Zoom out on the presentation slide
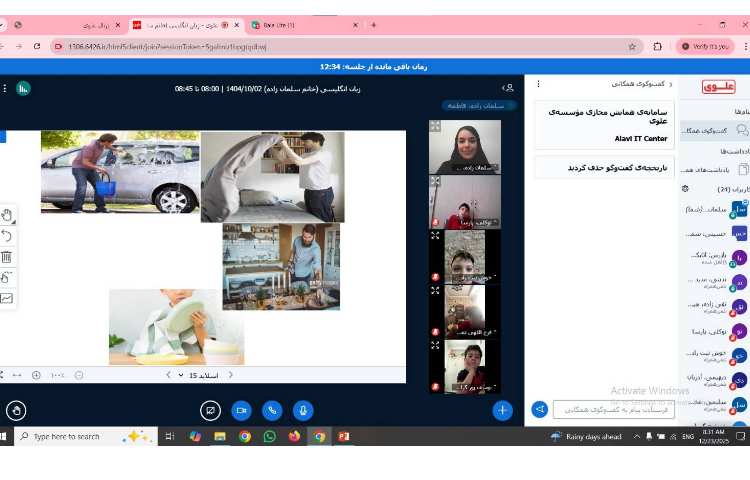The height and width of the screenshot is (480, 750). (79, 375)
